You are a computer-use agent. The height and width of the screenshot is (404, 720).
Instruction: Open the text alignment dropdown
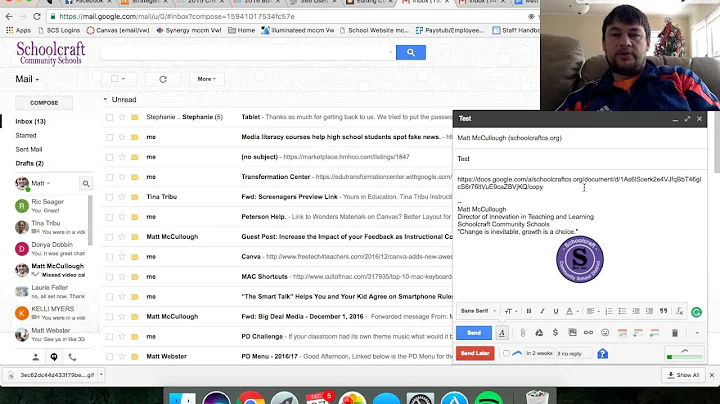593,311
